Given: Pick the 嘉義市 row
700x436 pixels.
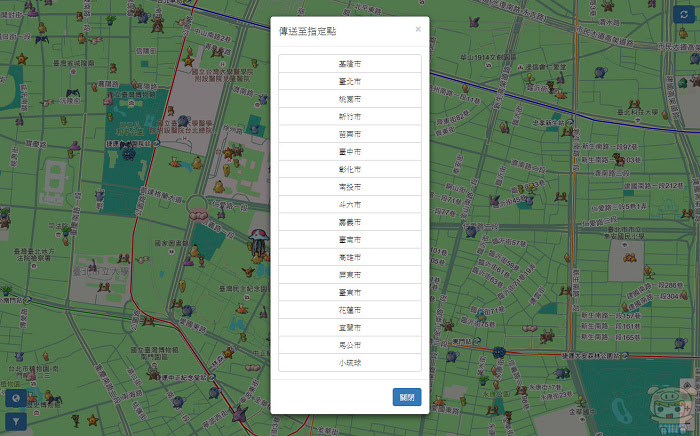Looking at the screenshot, I should pyautogui.click(x=350, y=222).
